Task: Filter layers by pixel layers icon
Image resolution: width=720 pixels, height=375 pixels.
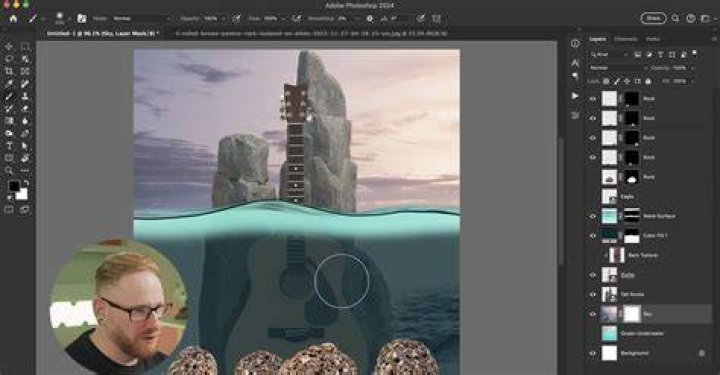Action: pyautogui.click(x=638, y=55)
